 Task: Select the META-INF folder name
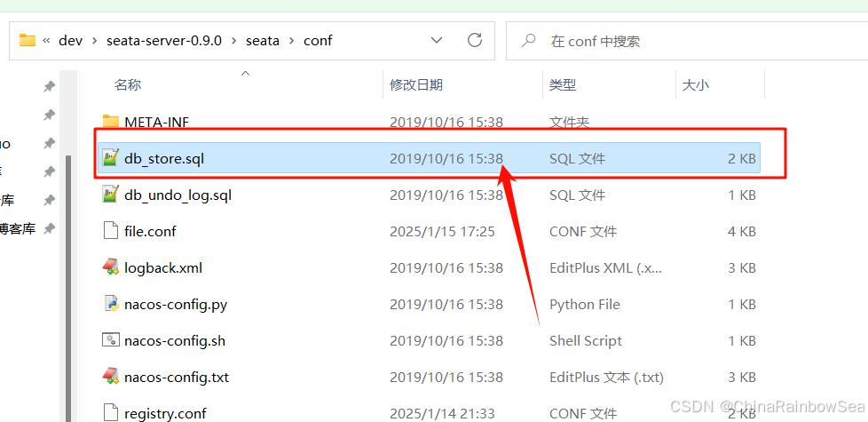pyautogui.click(x=158, y=122)
